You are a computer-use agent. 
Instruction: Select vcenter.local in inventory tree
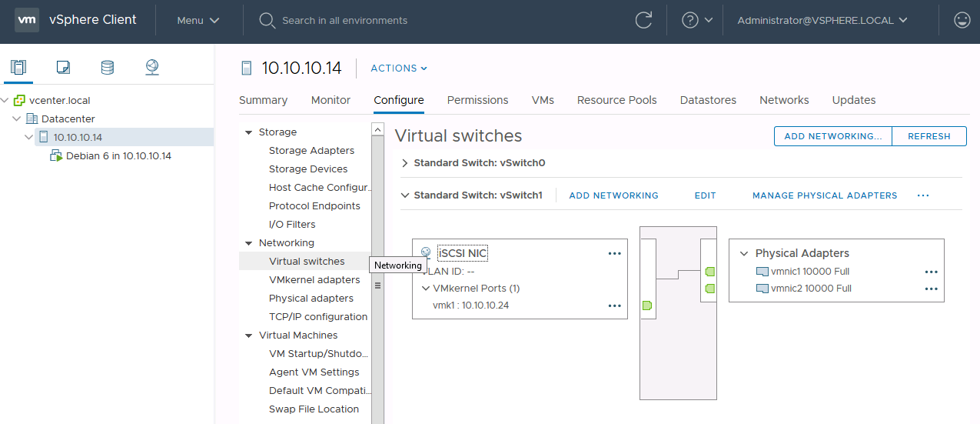(x=59, y=101)
